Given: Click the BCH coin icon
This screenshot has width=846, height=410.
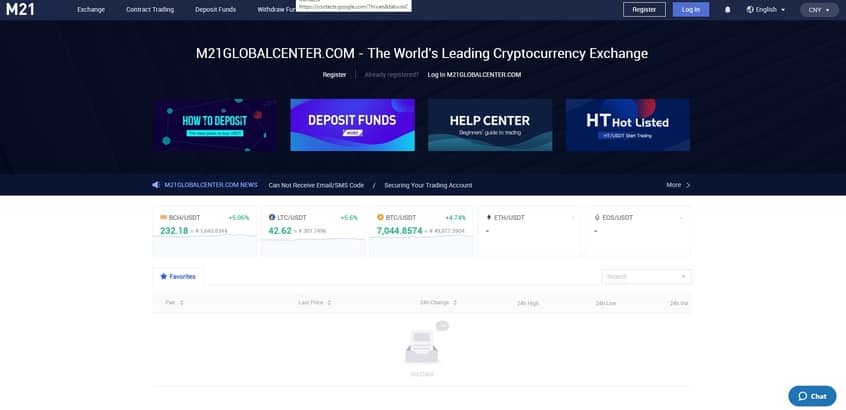Looking at the screenshot, I should point(163,217).
